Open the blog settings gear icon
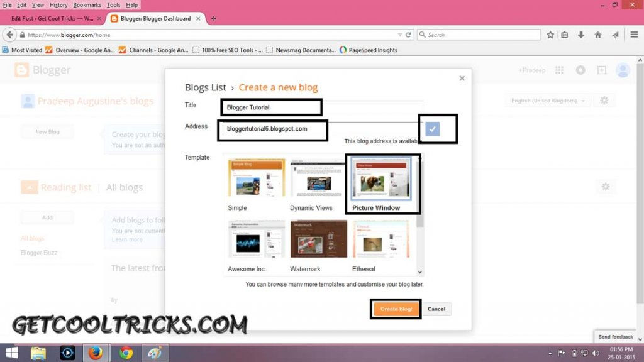 click(x=604, y=101)
